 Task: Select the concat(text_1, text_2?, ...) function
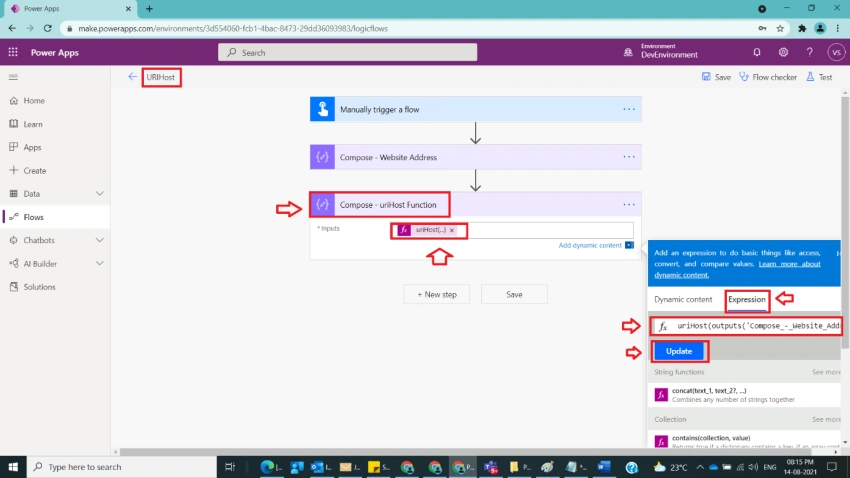(744, 395)
